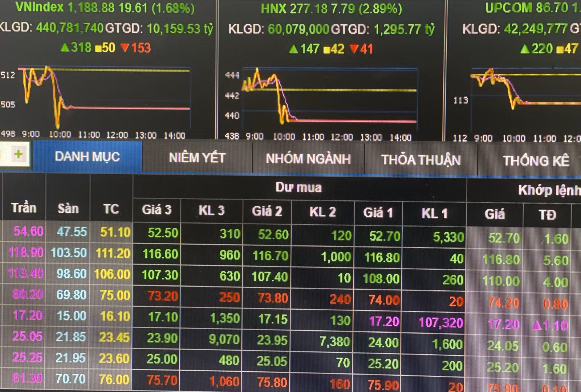Go to the THỎA THUẬN tab
Viewport: 581px width, 392px height.
coord(421,160)
